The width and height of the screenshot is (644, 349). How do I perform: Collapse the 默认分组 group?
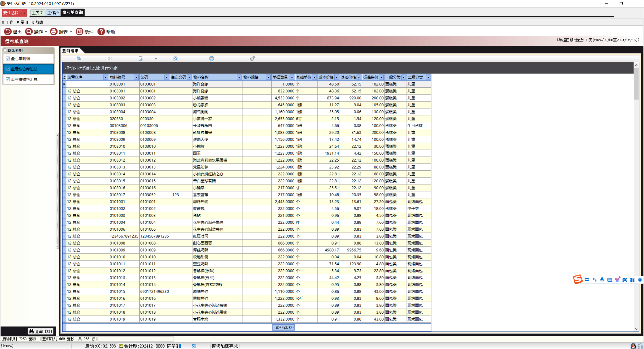coord(5,50)
